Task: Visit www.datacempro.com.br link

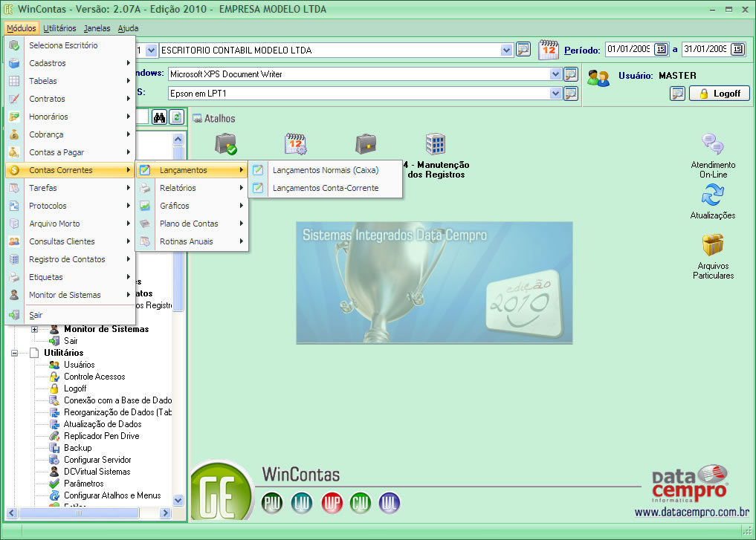Action: (x=692, y=512)
